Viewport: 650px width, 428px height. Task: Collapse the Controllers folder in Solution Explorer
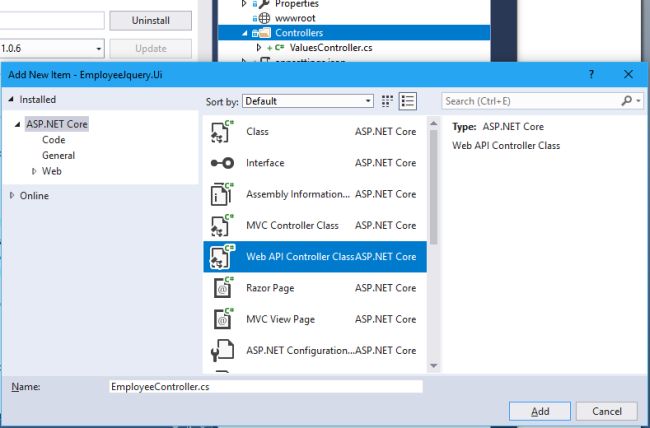pyautogui.click(x=245, y=33)
